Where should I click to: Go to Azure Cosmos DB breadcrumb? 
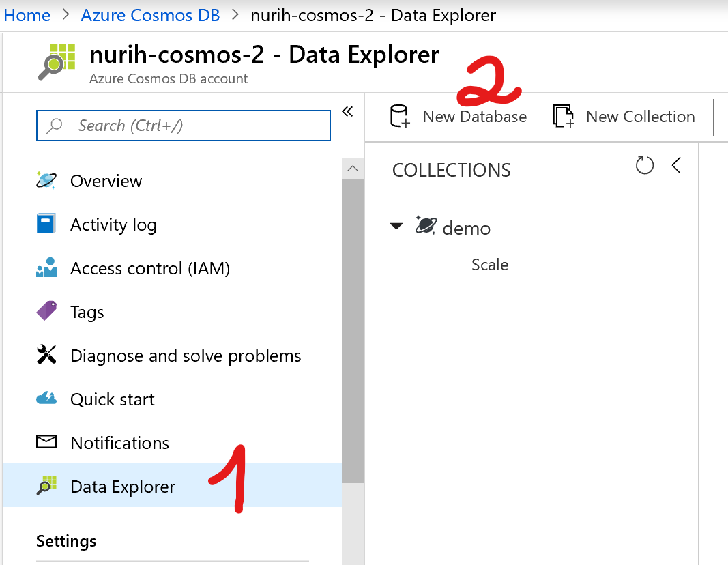[150, 15]
